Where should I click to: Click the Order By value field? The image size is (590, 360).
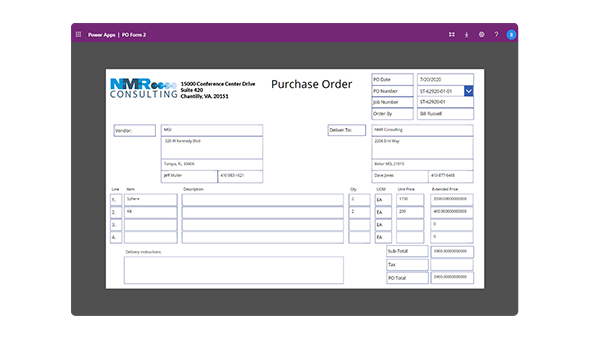pos(445,114)
